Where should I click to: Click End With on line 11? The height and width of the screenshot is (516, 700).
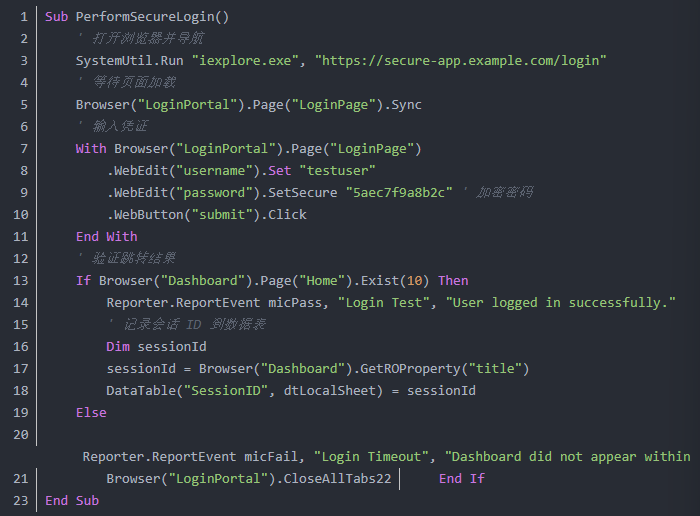[107, 237]
